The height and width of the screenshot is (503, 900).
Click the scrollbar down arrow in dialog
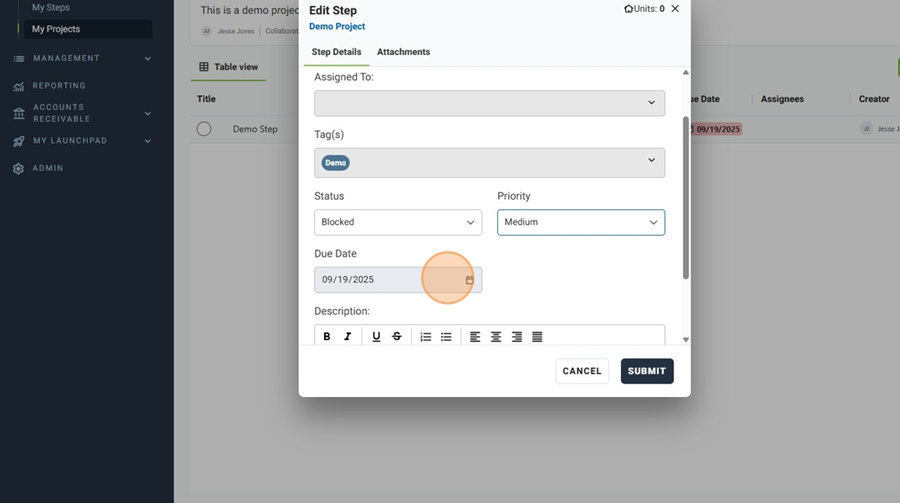pyautogui.click(x=685, y=339)
